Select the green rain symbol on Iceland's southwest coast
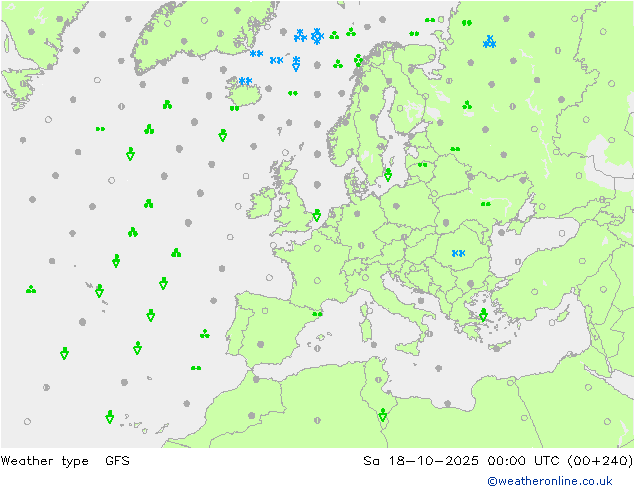 pos(235,108)
